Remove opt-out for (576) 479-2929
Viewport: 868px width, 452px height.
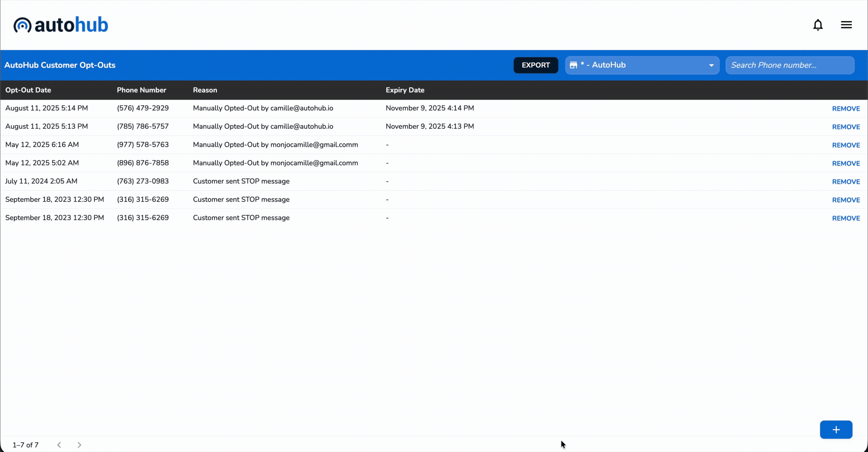(846, 108)
